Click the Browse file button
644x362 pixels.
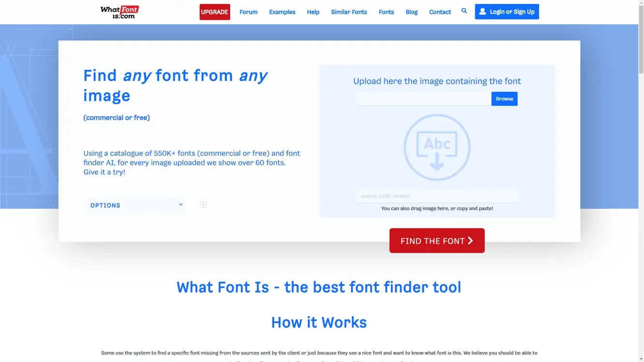pos(504,99)
